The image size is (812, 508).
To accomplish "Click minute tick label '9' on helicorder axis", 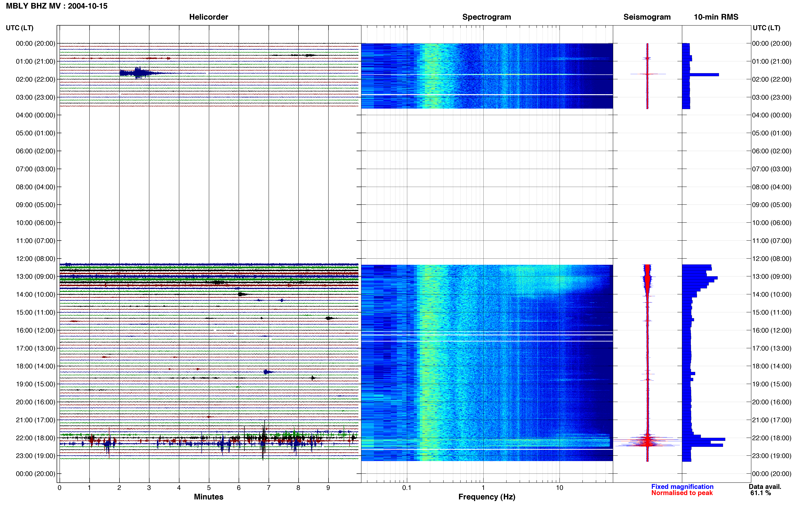I will click(x=328, y=488).
